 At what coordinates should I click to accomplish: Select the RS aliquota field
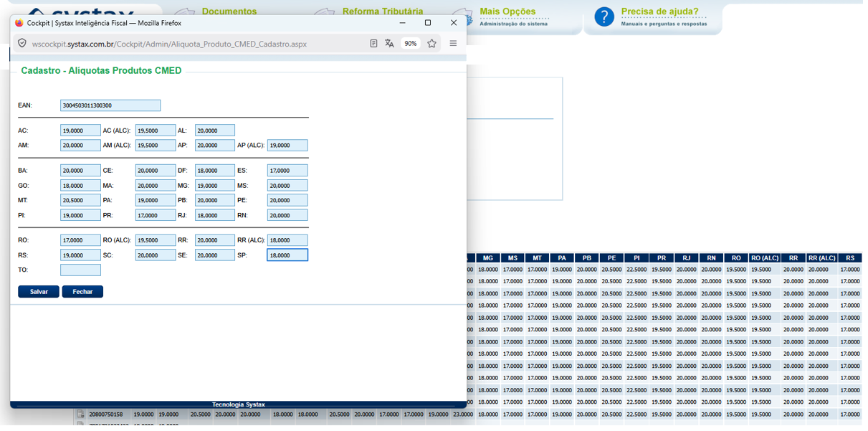80,255
